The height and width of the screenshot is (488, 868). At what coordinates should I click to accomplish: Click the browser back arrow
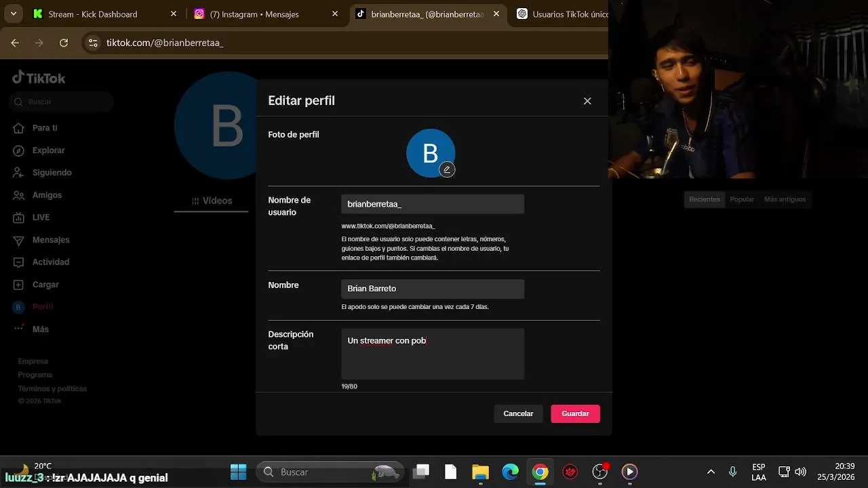click(x=15, y=43)
